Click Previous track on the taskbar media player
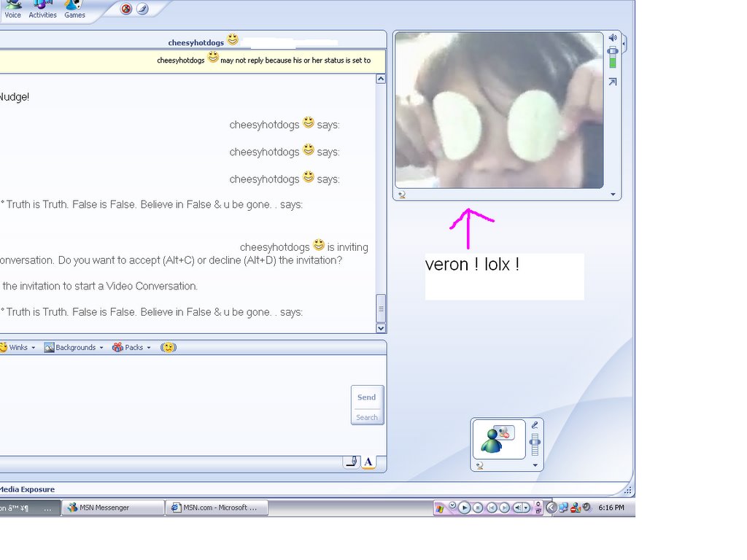 tap(491, 508)
